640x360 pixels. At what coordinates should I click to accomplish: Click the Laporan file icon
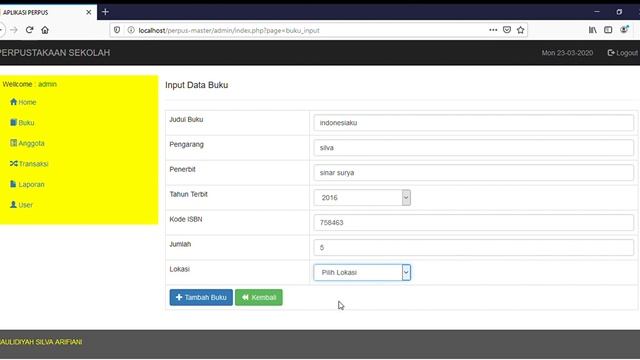click(x=13, y=184)
